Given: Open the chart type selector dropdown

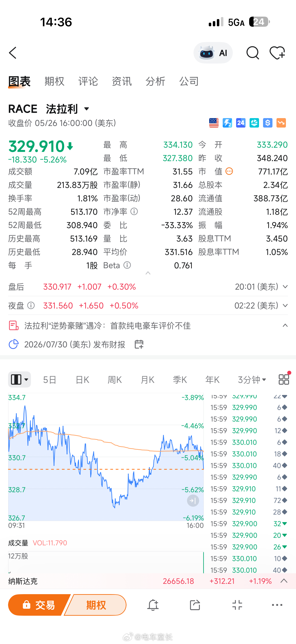Looking at the screenshot, I should point(20,379).
